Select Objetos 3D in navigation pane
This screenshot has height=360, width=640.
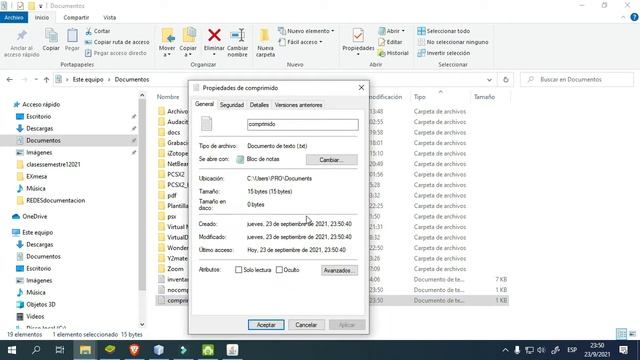click(40, 304)
